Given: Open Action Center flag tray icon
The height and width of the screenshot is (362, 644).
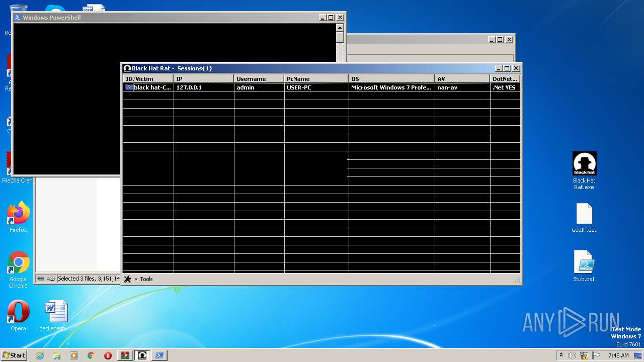Looking at the screenshot, I should (x=596, y=355).
